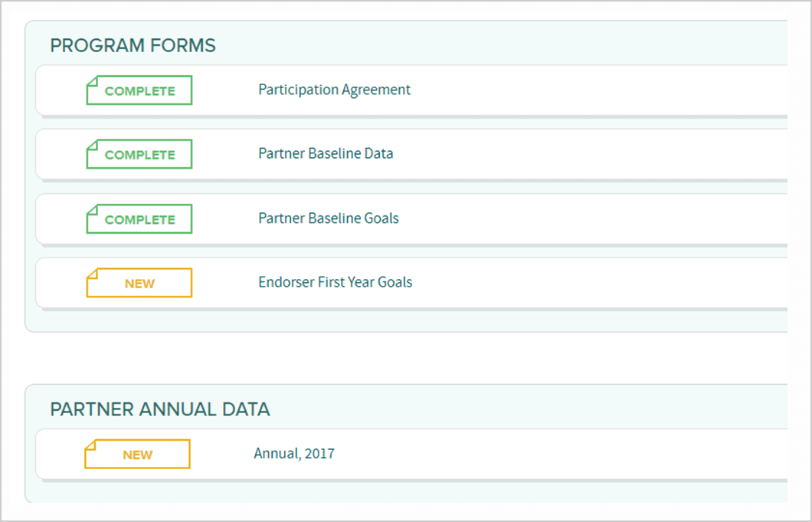This screenshot has height=522, width=812.
Task: Select blank area of Endorser First Year Goals row
Action: [x=595, y=283]
